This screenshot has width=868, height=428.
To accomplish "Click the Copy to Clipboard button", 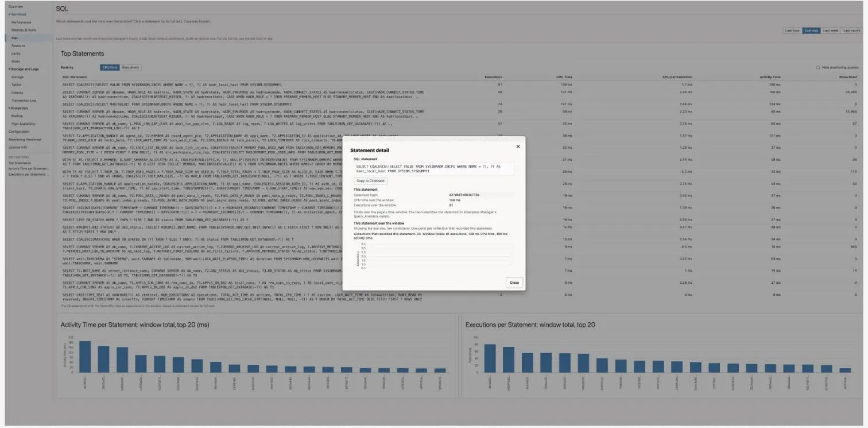I will (371, 181).
